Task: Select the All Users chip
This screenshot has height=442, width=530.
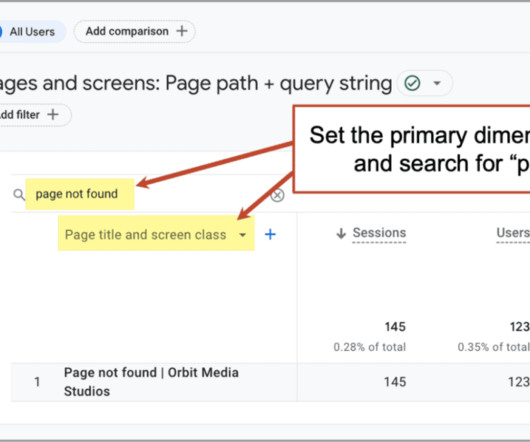Action: point(32,32)
